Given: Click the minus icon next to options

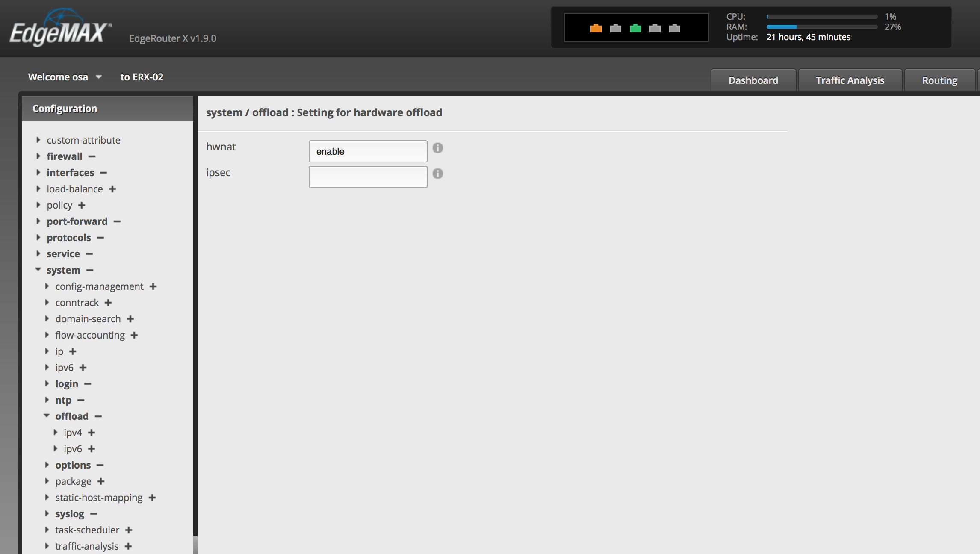Looking at the screenshot, I should click(x=100, y=465).
